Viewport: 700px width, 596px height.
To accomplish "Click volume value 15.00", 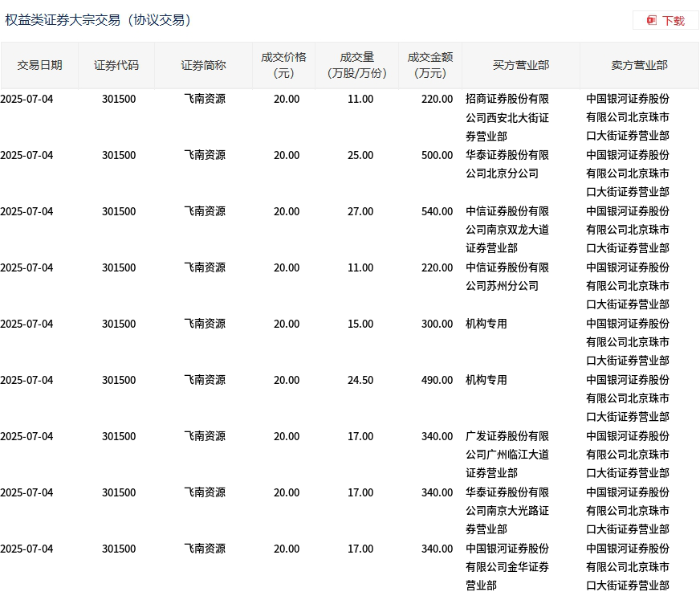I will pyautogui.click(x=360, y=324).
